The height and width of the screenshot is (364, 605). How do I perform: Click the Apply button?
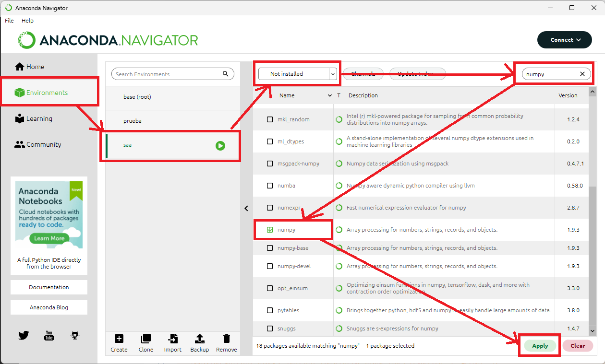pyautogui.click(x=540, y=346)
